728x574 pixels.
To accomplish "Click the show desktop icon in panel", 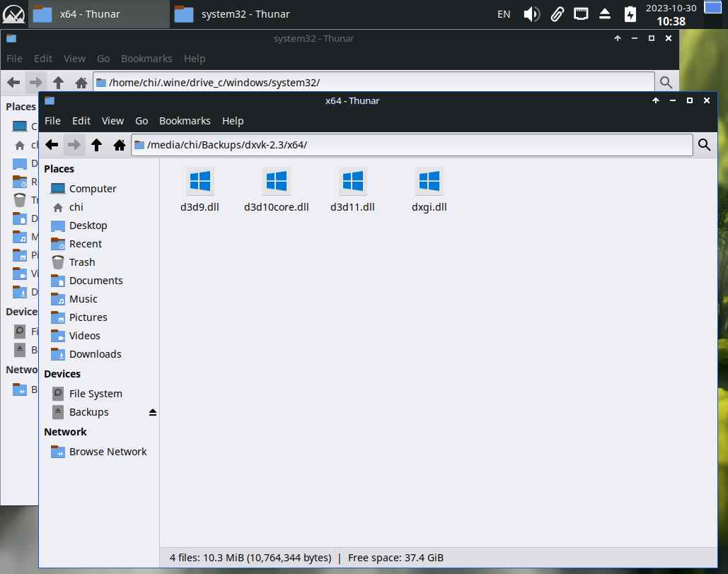I will tap(712, 8).
